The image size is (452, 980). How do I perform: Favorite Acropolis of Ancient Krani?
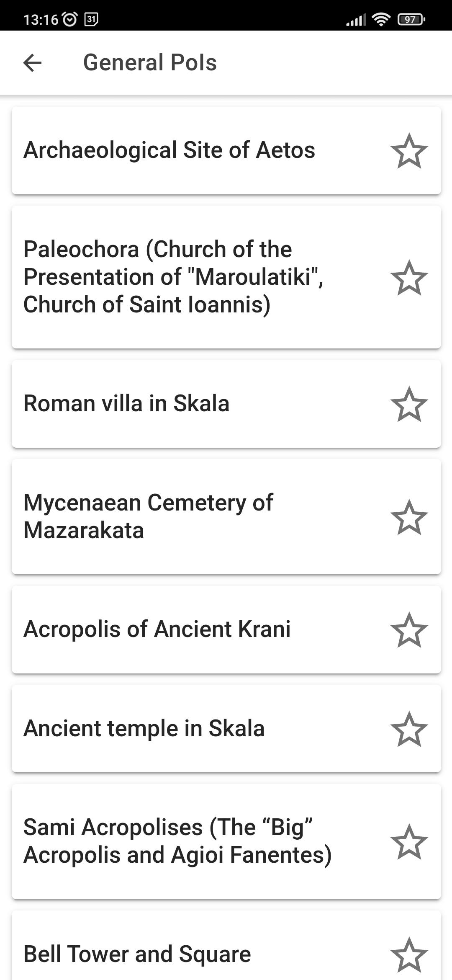coord(409,629)
